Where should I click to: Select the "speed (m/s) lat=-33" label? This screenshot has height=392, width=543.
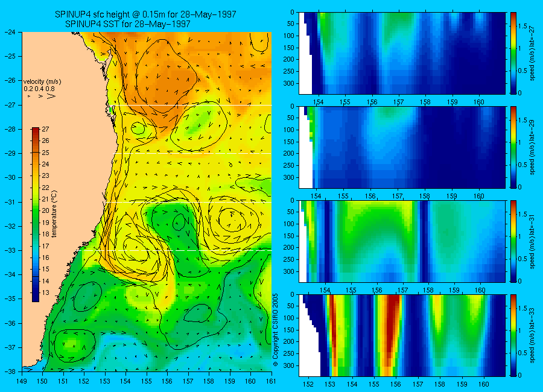[x=533, y=335]
